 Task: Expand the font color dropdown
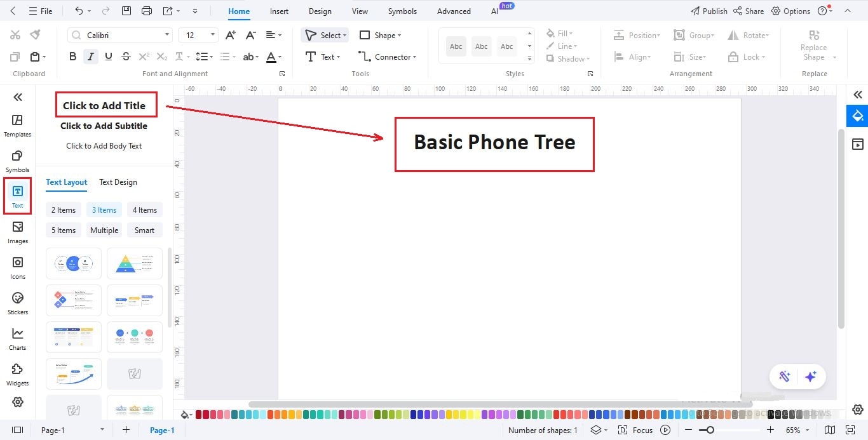pyautogui.click(x=281, y=57)
